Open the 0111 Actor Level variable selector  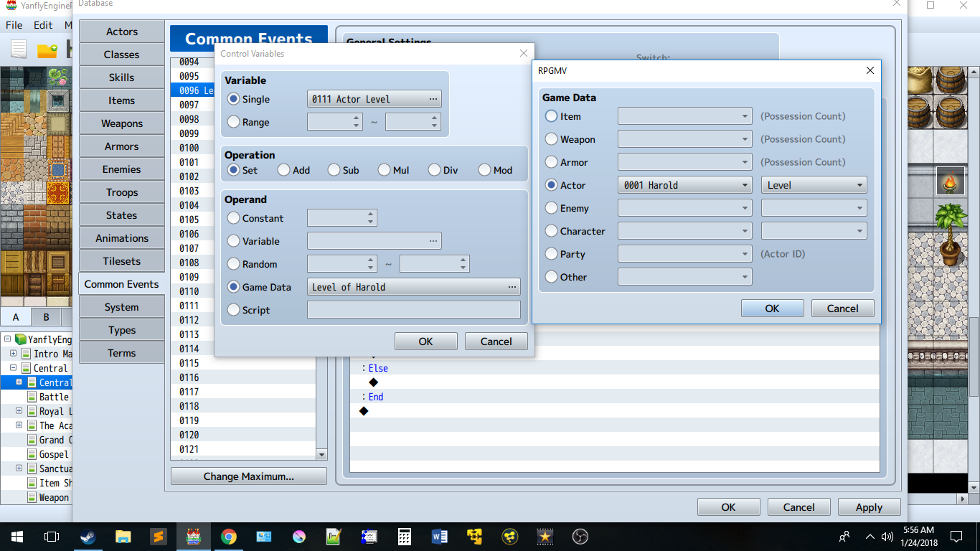[x=374, y=99]
